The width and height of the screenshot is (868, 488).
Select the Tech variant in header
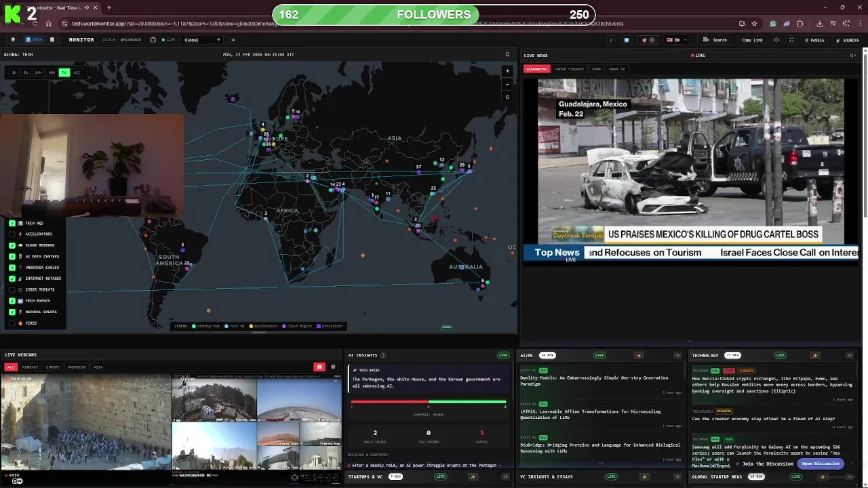(33, 40)
